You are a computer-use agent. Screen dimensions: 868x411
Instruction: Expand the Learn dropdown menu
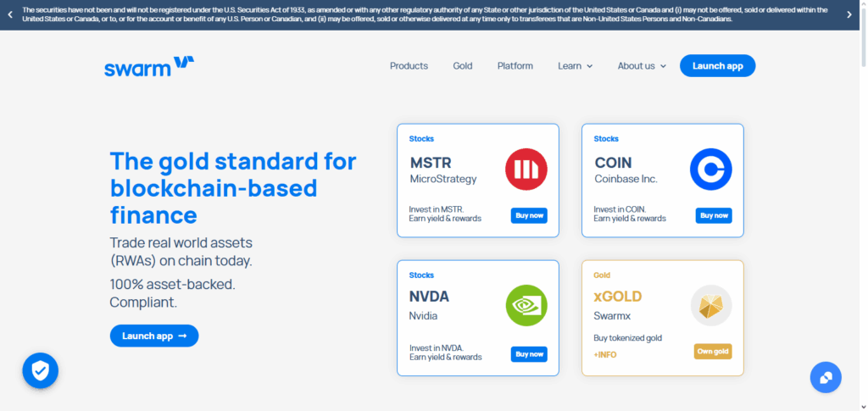576,66
